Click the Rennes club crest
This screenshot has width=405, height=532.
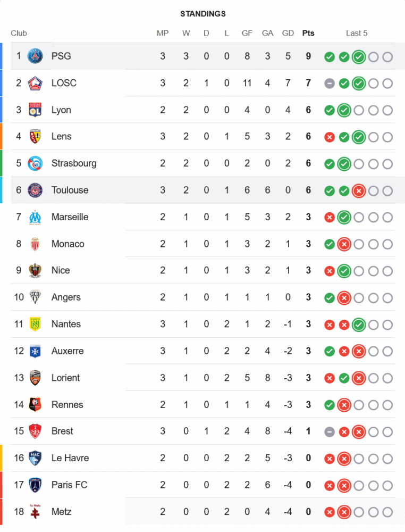point(35,405)
